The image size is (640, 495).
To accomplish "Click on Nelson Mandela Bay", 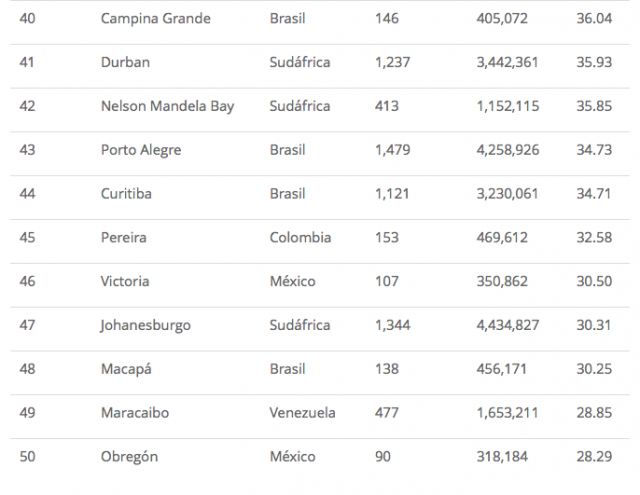I will click(x=167, y=106).
